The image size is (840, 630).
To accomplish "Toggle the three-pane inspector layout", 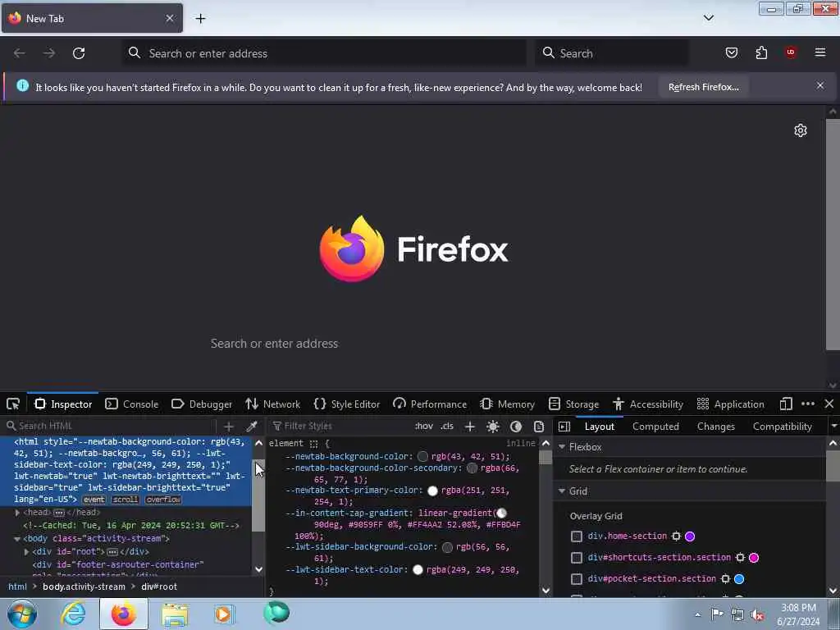I will coord(564,427).
